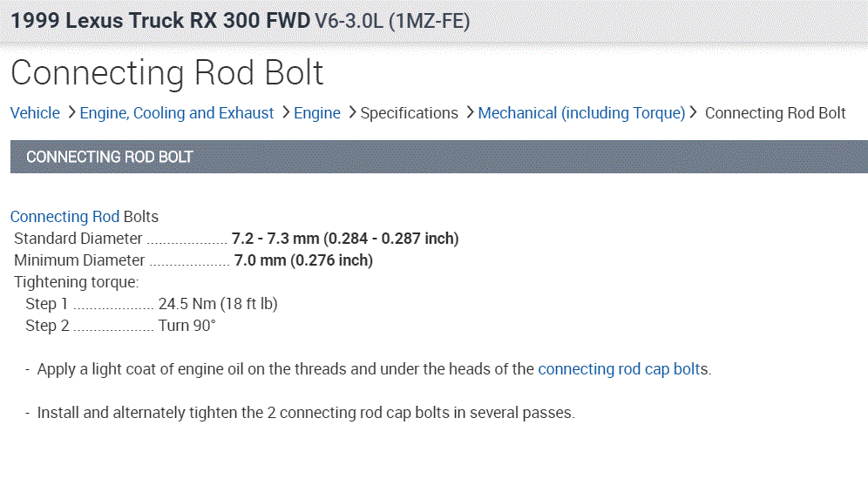Click chevron arrow after Vehicle breadcrumb

click(x=71, y=113)
